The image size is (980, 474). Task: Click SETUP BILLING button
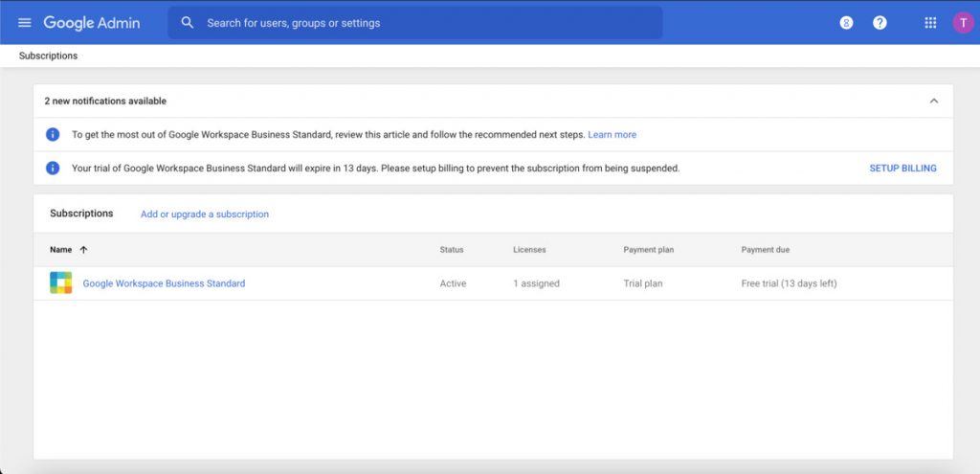pos(902,169)
